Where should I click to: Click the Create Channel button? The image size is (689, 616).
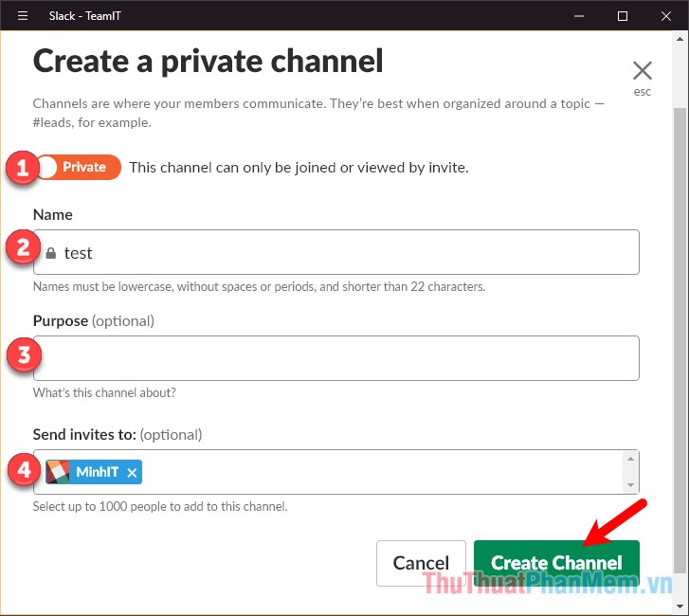(x=556, y=563)
